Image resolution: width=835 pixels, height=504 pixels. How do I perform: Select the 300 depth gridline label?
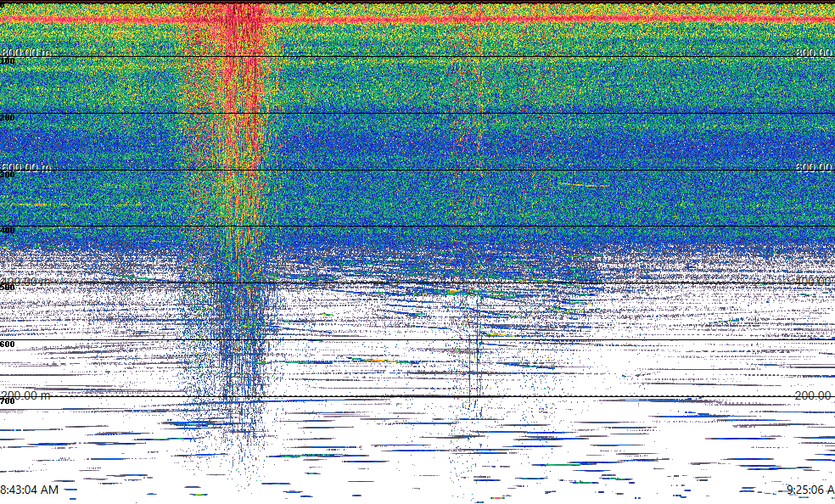pos(8,175)
